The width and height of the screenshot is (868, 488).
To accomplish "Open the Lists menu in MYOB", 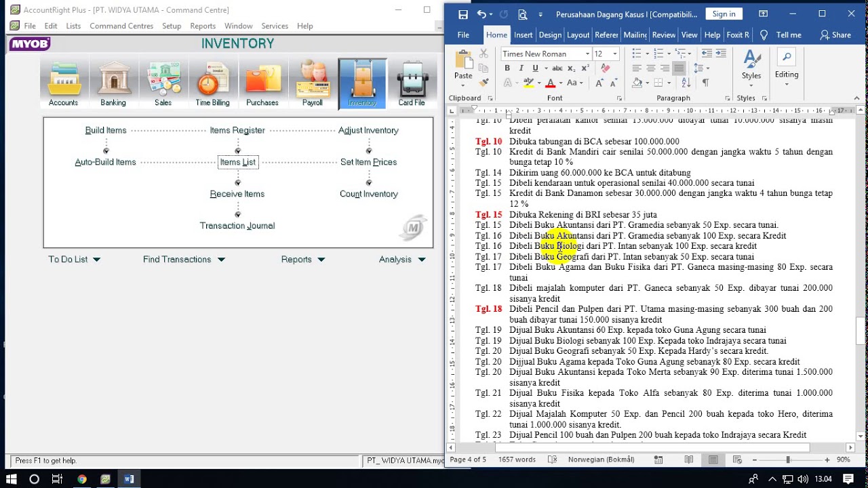I will [73, 26].
